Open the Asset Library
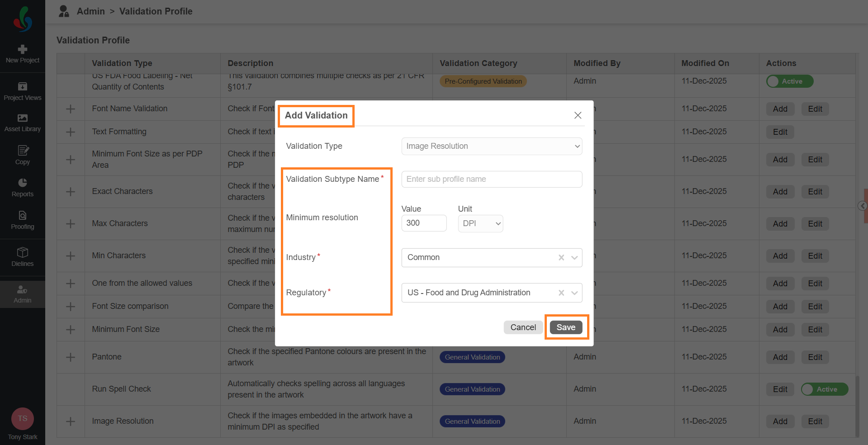The width and height of the screenshot is (868, 445). [23, 123]
